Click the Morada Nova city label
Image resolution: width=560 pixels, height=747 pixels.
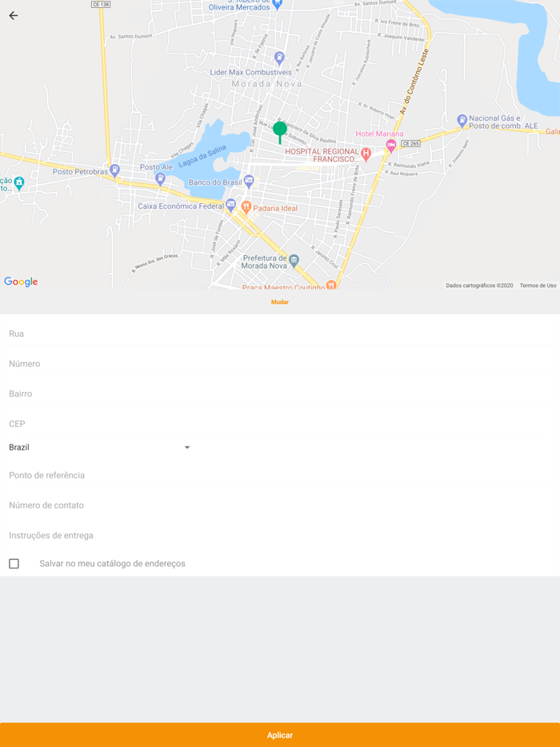(267, 84)
